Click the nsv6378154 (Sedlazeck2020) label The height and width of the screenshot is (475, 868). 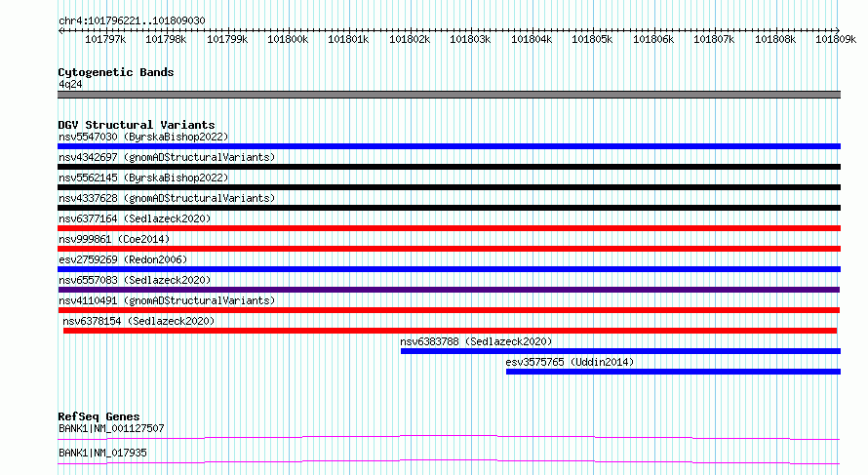138,321
